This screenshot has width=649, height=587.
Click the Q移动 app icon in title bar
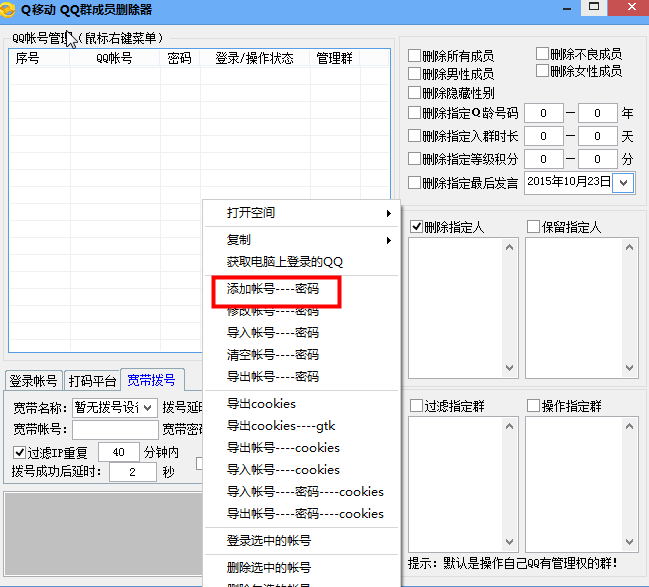coord(7,9)
